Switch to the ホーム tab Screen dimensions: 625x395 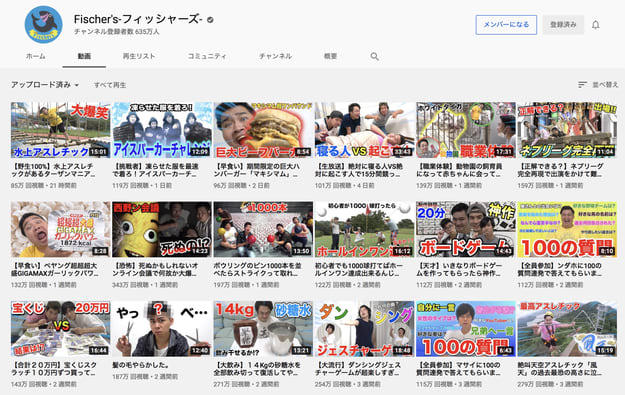pos(35,56)
